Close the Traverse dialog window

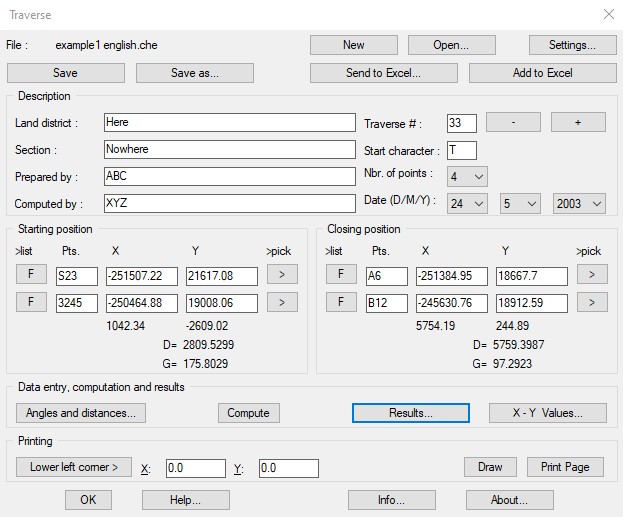608,14
